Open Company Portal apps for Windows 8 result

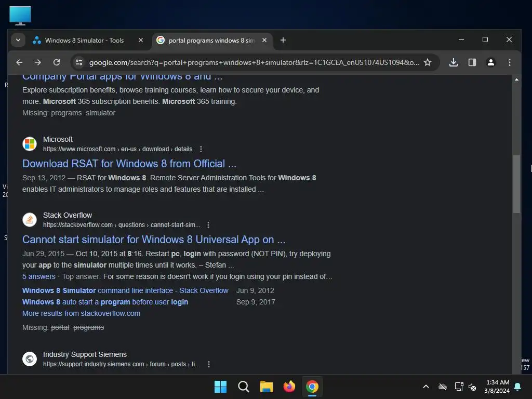[123, 77]
